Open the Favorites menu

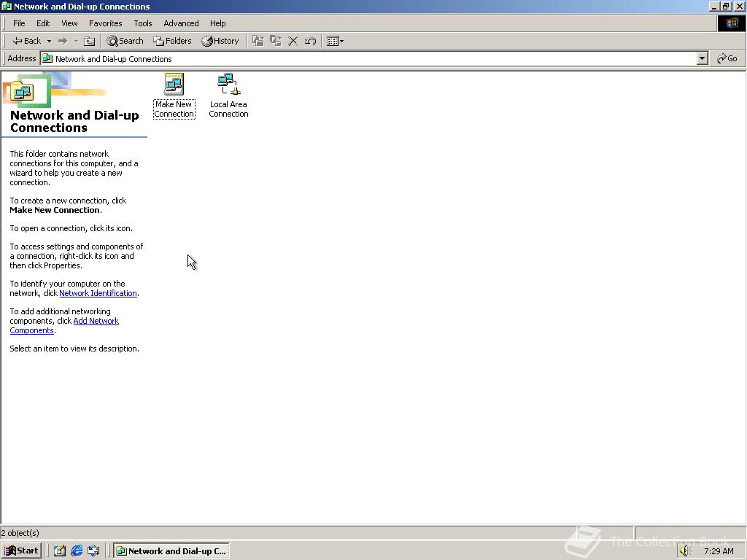pos(105,23)
